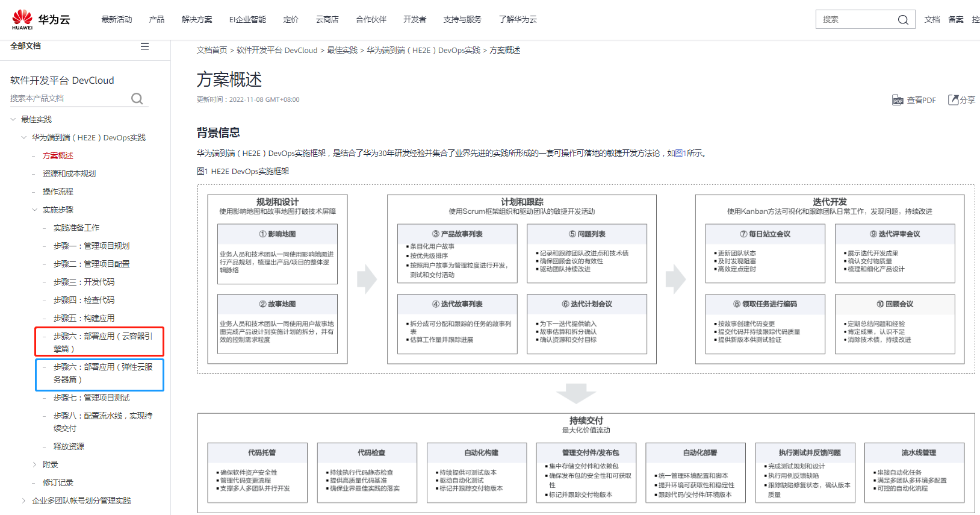Open the 合作伙伴 menu
The width and height of the screenshot is (980, 515).
pyautogui.click(x=371, y=19)
